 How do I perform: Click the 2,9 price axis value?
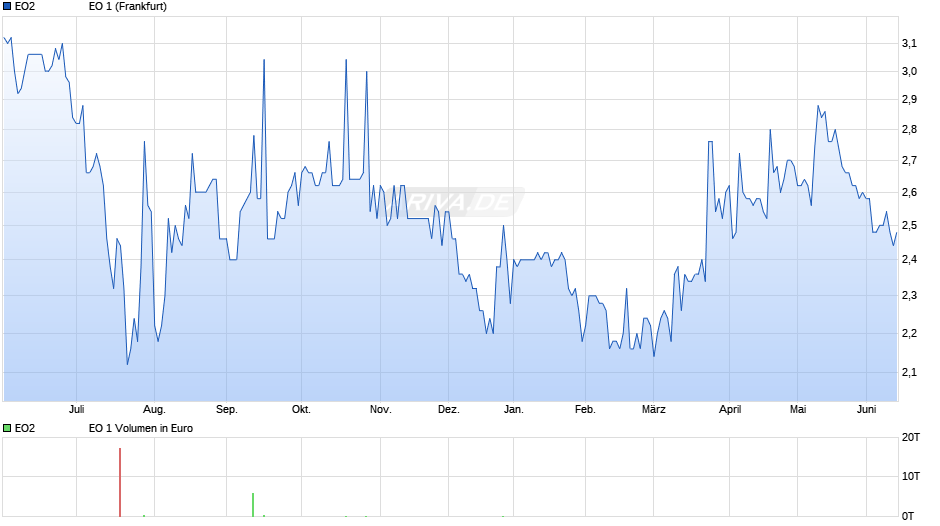909,100
